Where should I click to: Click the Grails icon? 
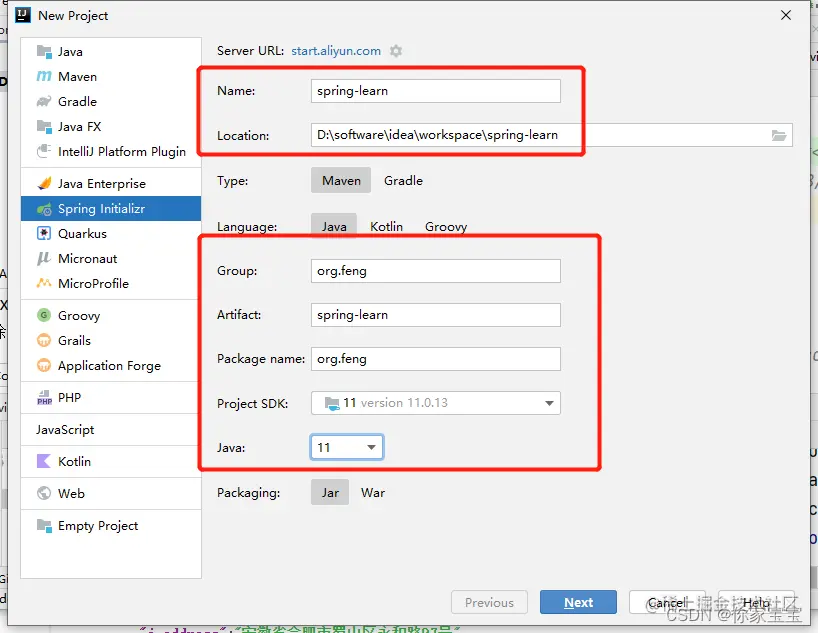pos(44,340)
